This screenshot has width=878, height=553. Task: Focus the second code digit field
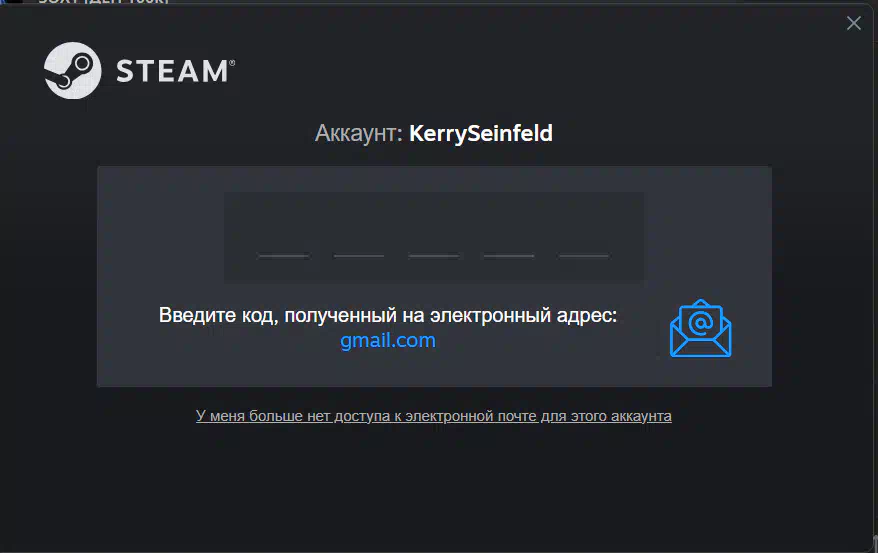[359, 238]
